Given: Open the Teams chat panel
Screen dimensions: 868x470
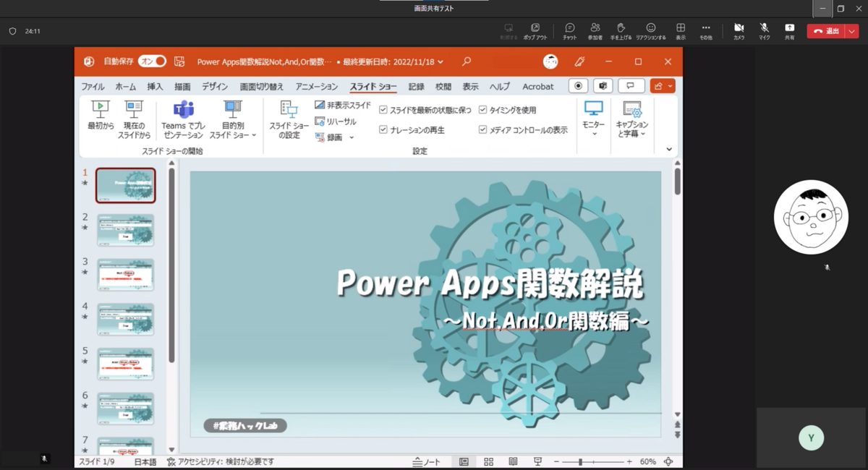Looking at the screenshot, I should click(570, 30).
